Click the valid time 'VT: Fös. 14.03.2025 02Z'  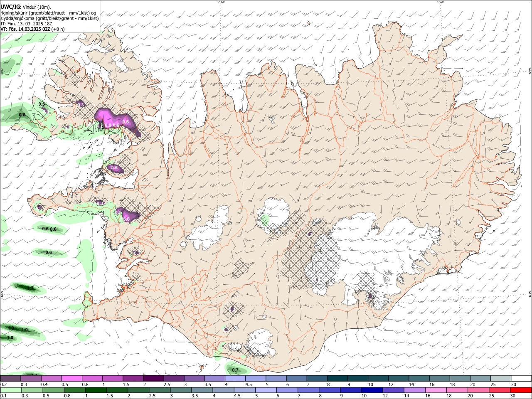coord(25,29)
